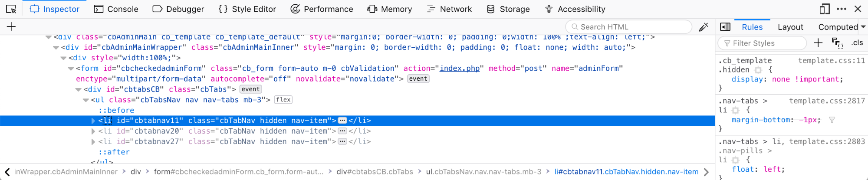Switch to the Console tab
868x180 pixels.
coord(116,9)
